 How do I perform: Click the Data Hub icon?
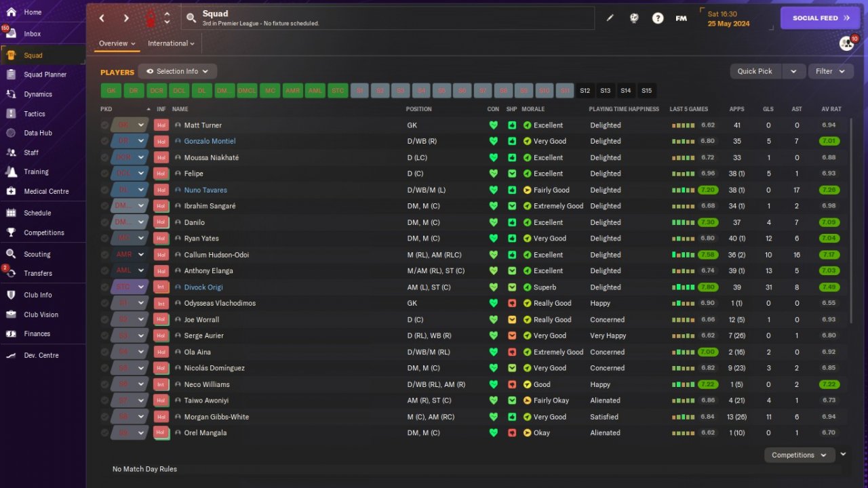pos(11,133)
